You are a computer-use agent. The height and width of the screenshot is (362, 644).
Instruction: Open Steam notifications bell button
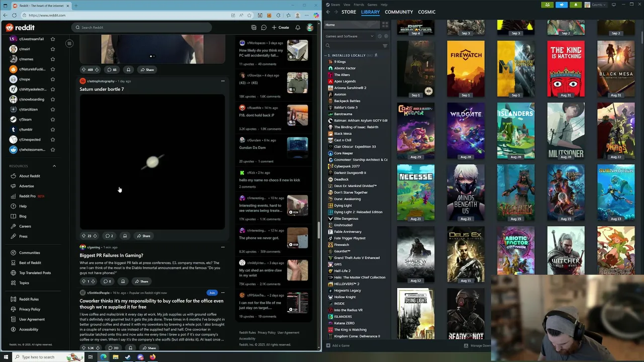576,5
